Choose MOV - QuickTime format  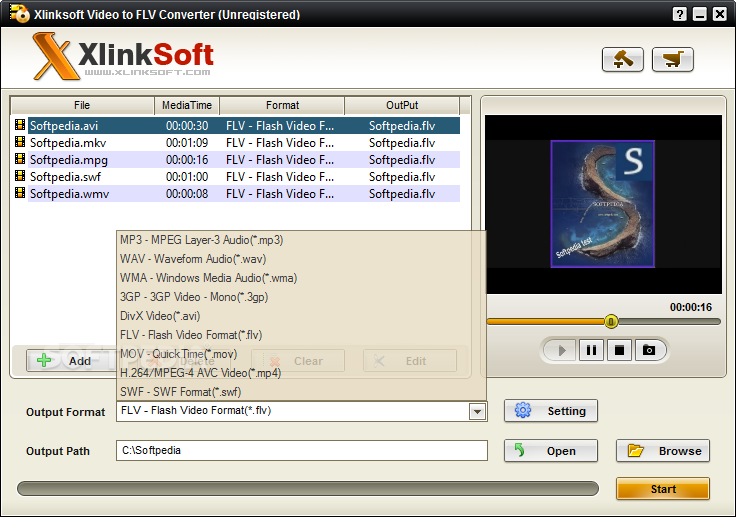(x=301, y=354)
